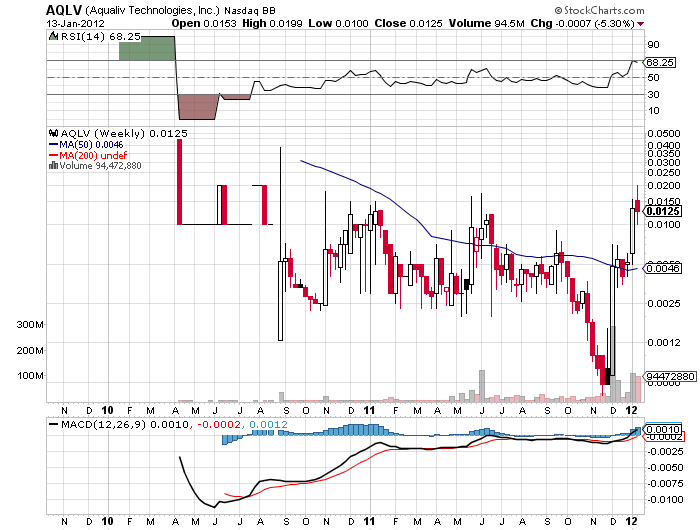Click the 50 level on the RSI axis
The width and height of the screenshot is (700, 530).
(x=654, y=78)
